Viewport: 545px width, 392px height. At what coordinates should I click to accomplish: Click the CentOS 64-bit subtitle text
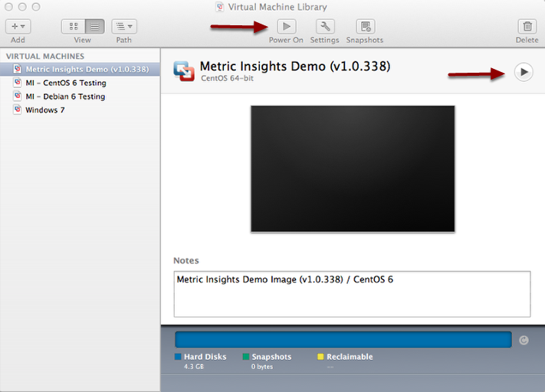(228, 78)
